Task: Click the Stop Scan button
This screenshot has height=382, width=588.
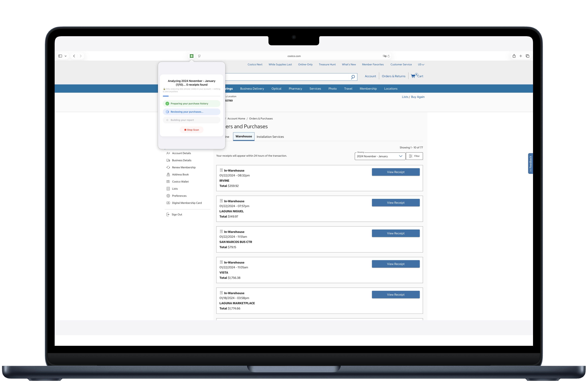Action: [192, 130]
